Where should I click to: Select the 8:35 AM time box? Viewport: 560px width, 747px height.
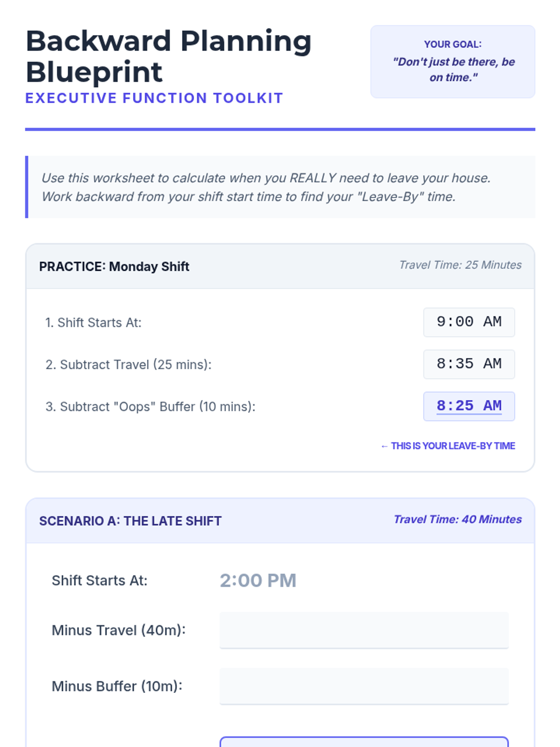click(x=469, y=364)
